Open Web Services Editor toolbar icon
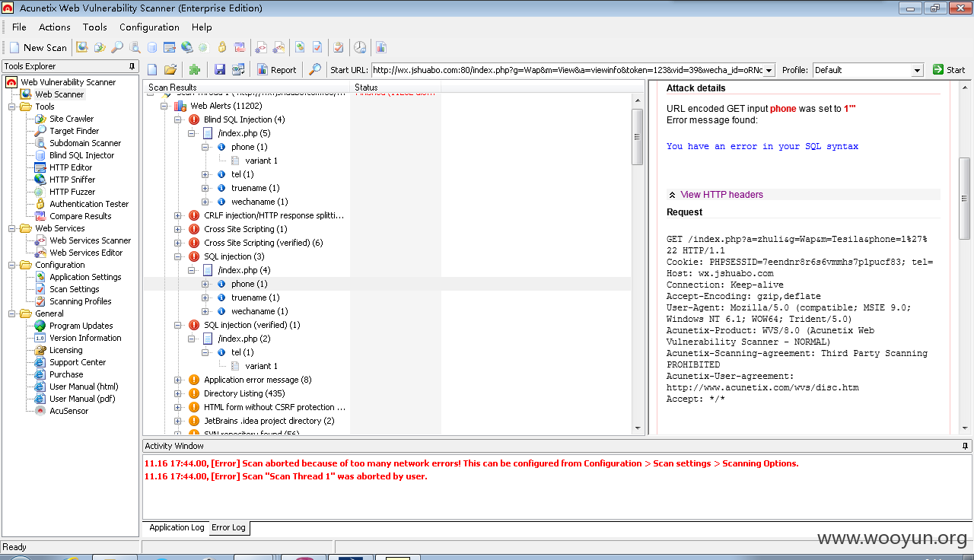Image resolution: width=974 pixels, height=560 pixels. (x=279, y=47)
